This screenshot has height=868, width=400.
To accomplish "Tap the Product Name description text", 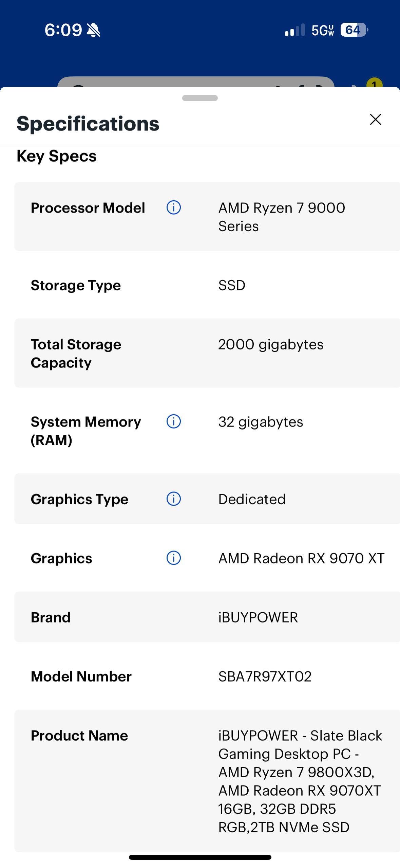I will 300,781.
